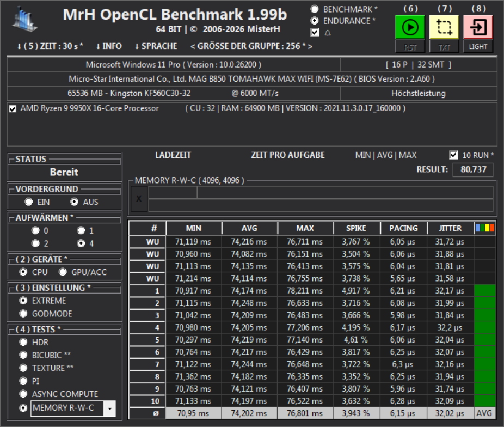Viewport: 504px width, 427px height.
Task: Click the notification bell icon
Action: (328, 33)
